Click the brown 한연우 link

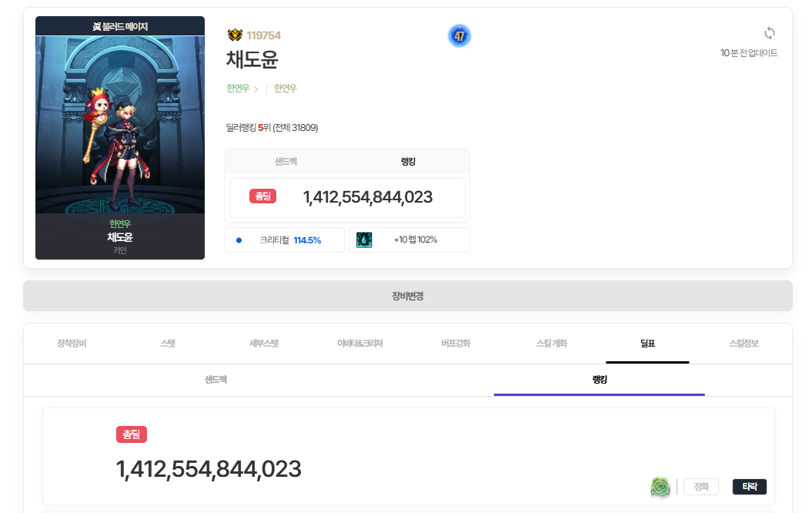coord(286,89)
